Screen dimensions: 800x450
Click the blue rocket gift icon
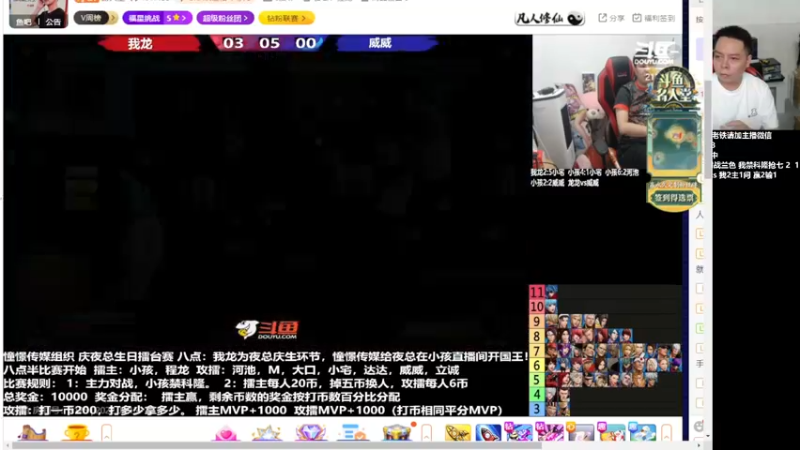pyautogui.click(x=488, y=433)
